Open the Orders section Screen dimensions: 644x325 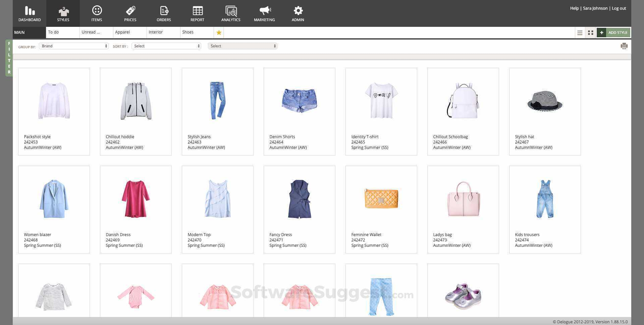click(164, 13)
